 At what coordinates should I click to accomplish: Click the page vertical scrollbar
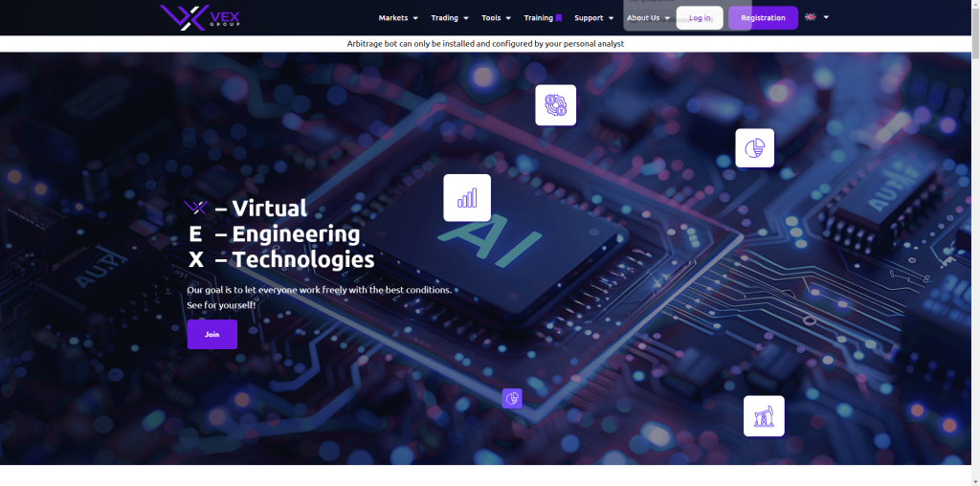pyautogui.click(x=975, y=243)
